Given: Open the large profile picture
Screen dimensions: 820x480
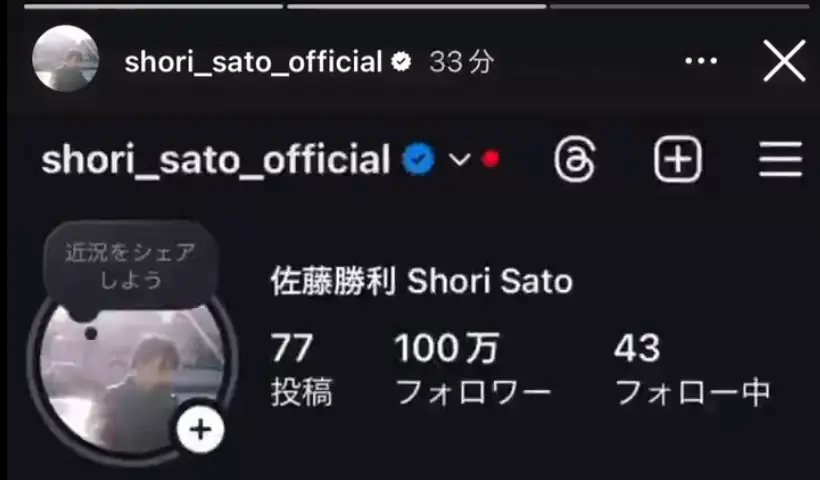Looking at the screenshot, I should pos(132,374).
